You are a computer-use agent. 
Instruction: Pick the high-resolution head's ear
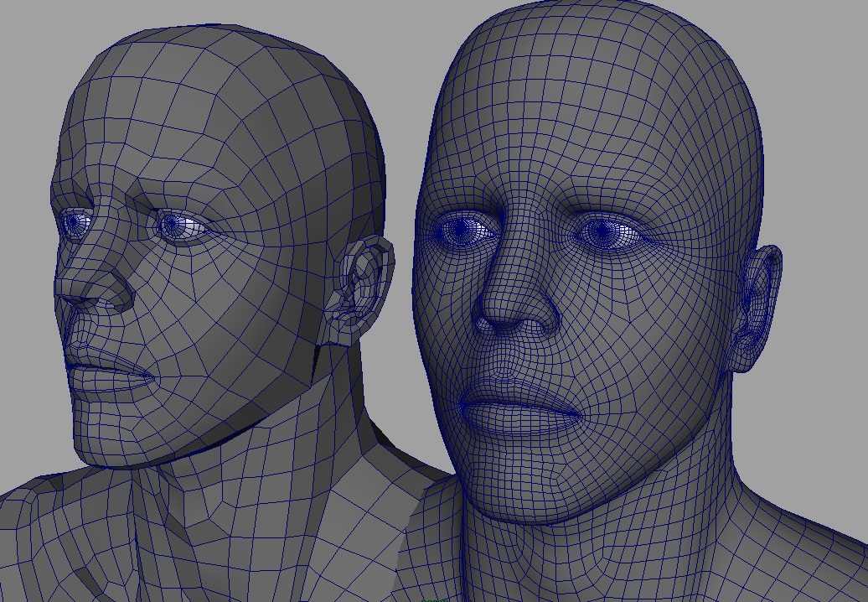tap(757, 308)
